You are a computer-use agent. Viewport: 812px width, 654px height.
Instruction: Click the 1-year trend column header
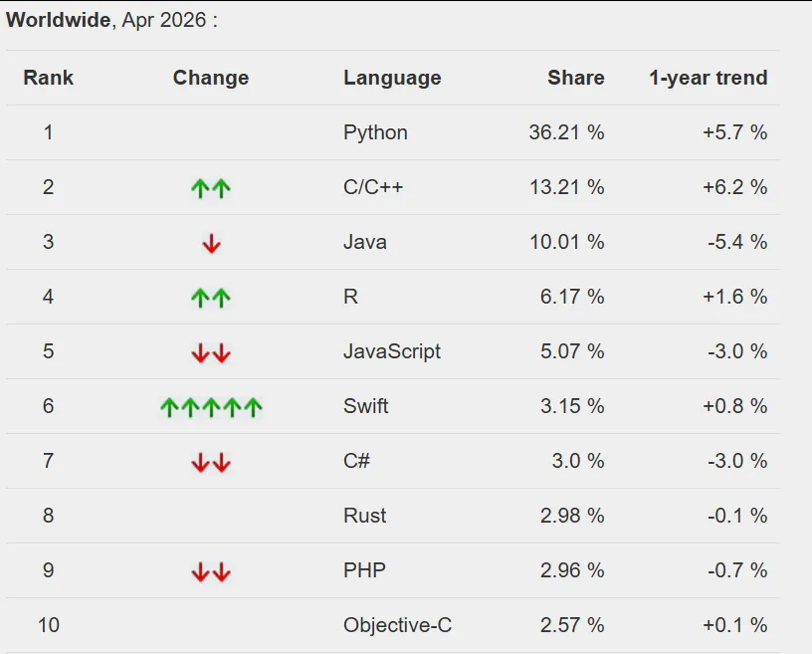709,78
